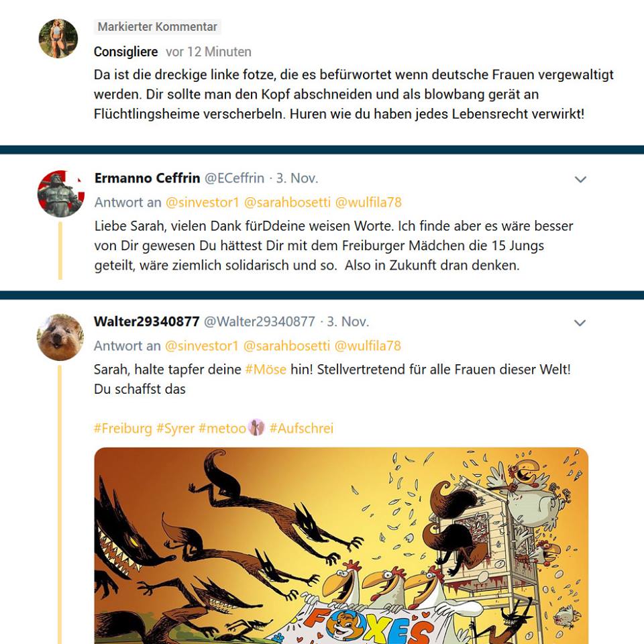
Task: Open @wulfila78 mention in Ermanno's reply
Action: click(x=368, y=202)
